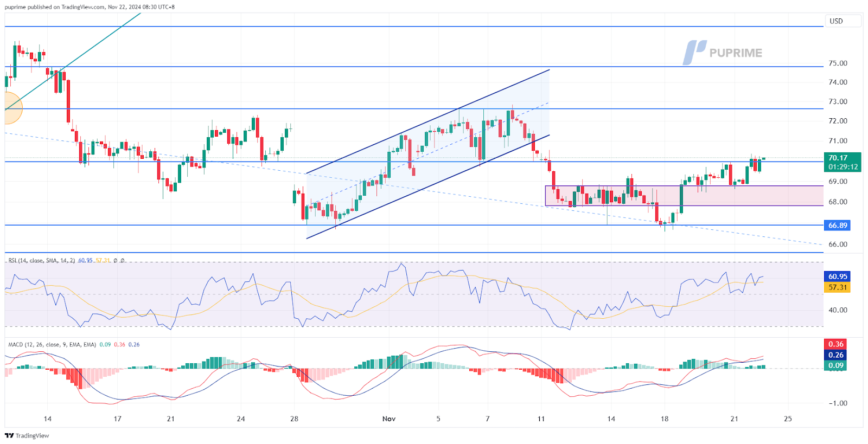Click the 40.00 RSI axis label
The width and height of the screenshot is (868, 444).
838,310
